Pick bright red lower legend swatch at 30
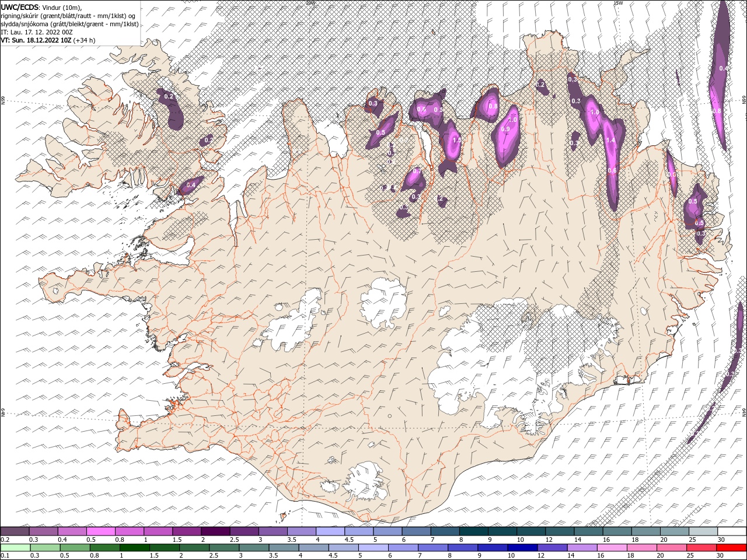The width and height of the screenshot is (747, 560). point(731,548)
